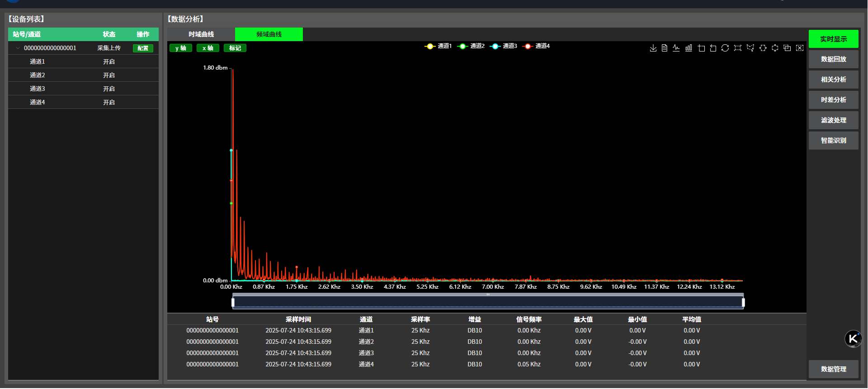The width and height of the screenshot is (868, 389).
Task: Toggle 通道2 legend series visibility
Action: point(471,46)
